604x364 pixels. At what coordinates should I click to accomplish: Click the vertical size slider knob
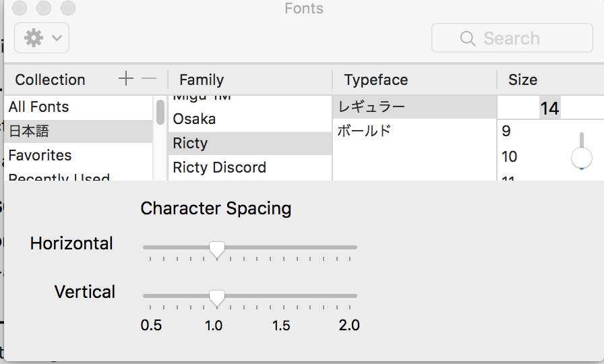pyautogui.click(x=581, y=158)
